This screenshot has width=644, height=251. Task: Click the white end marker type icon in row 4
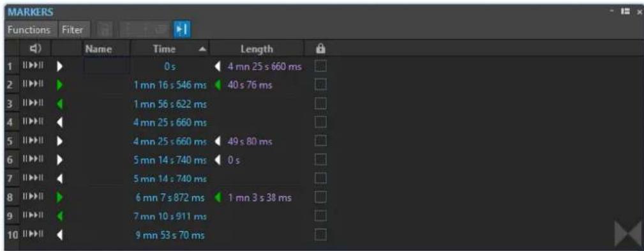(60, 123)
